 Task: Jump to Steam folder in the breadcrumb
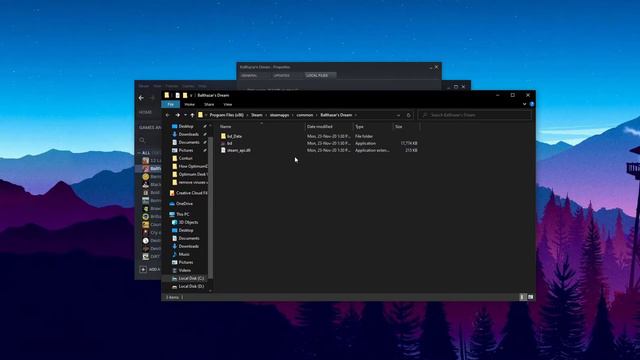(x=257, y=115)
